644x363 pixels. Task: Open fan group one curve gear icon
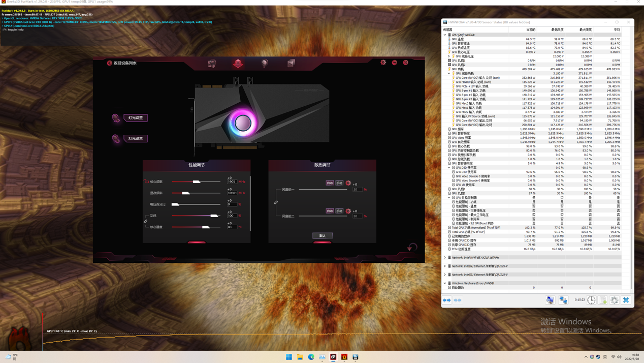coord(348,183)
